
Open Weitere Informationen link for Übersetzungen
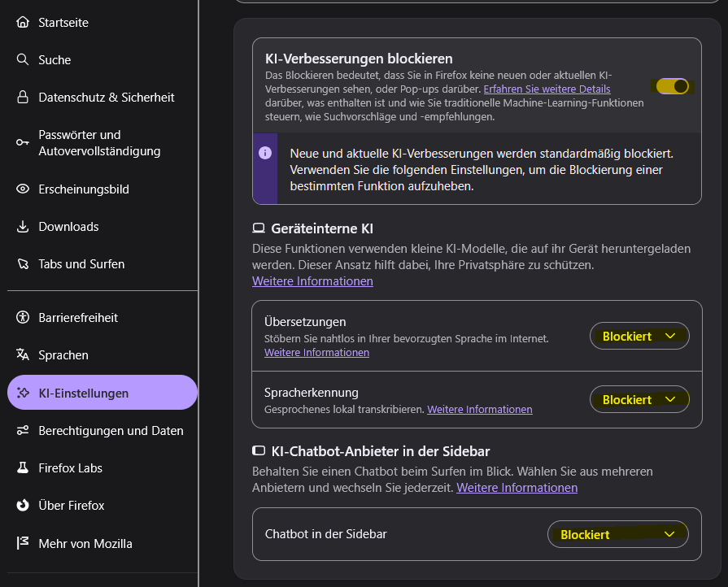(x=316, y=353)
